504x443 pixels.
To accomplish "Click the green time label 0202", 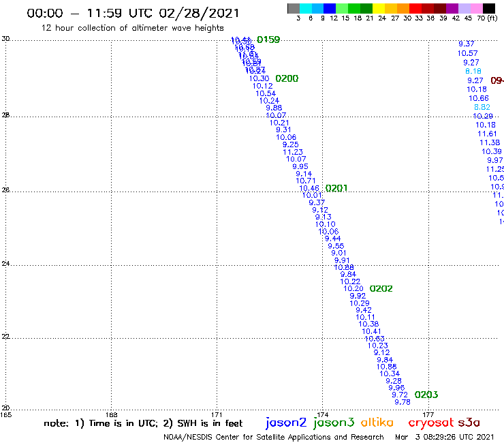I will point(381,288).
